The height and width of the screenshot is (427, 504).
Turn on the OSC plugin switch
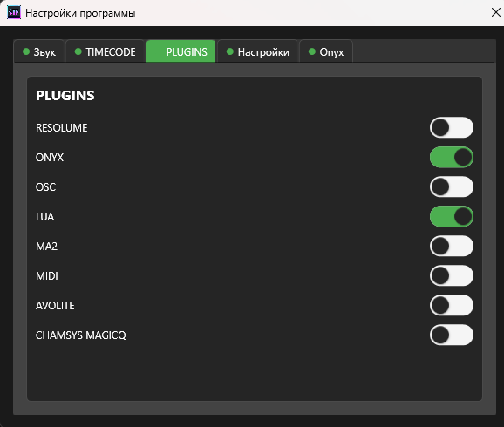click(x=452, y=186)
